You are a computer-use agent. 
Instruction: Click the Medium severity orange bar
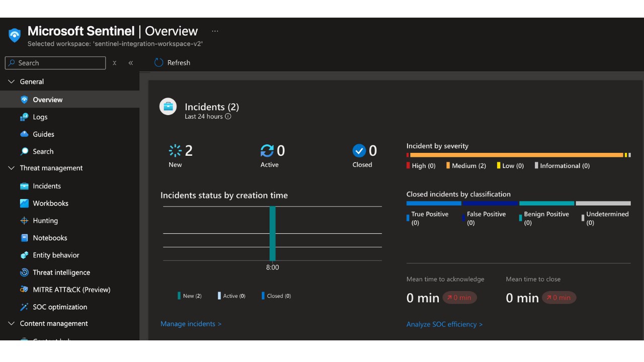click(517, 155)
